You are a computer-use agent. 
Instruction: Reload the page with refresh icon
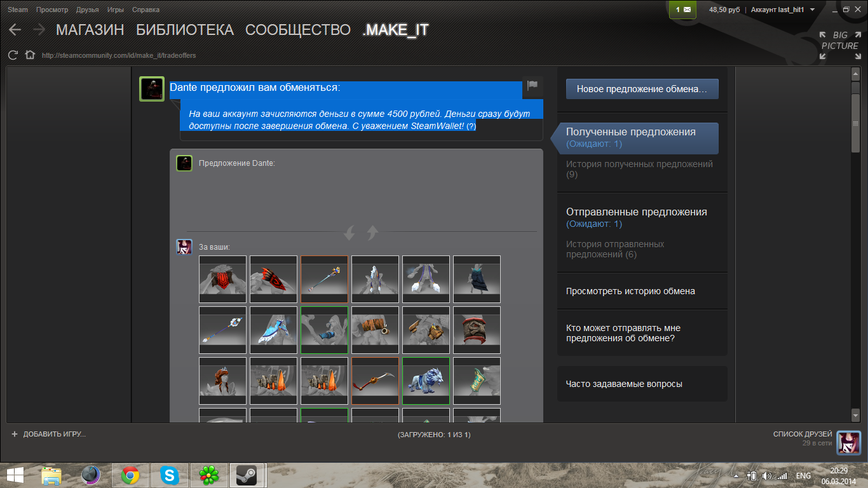point(12,55)
